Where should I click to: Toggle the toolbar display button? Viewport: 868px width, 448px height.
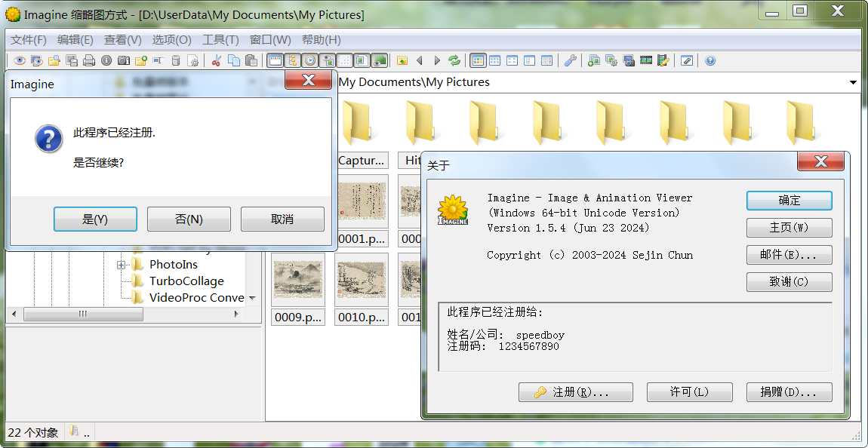[x=275, y=60]
